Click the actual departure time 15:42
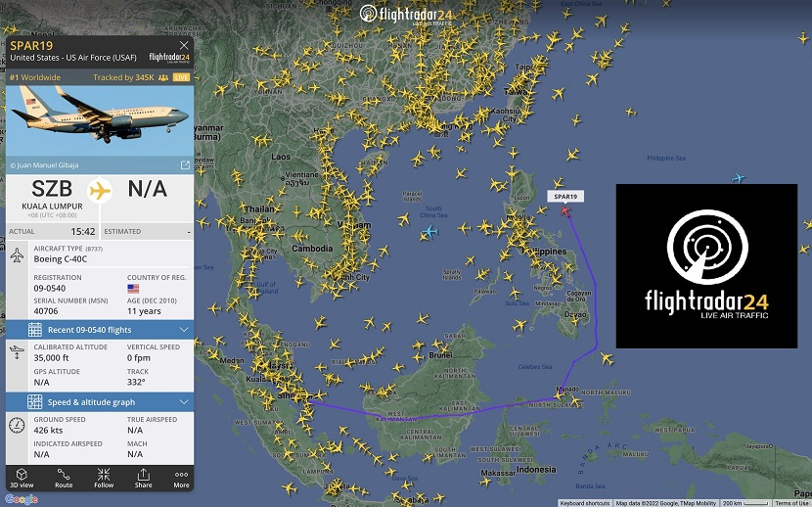Image resolution: width=812 pixels, height=507 pixels. [83, 232]
